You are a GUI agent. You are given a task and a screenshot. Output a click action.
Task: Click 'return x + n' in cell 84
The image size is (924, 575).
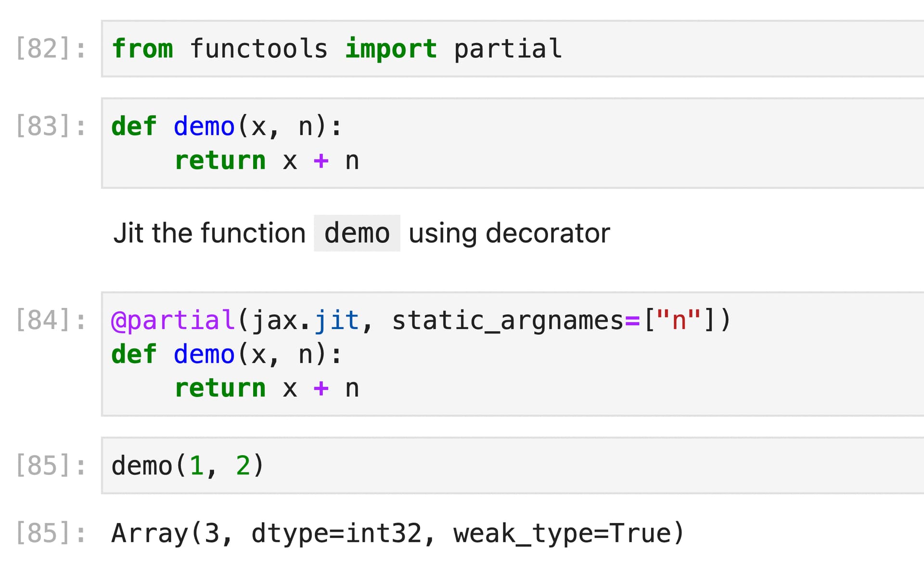[x=267, y=388]
